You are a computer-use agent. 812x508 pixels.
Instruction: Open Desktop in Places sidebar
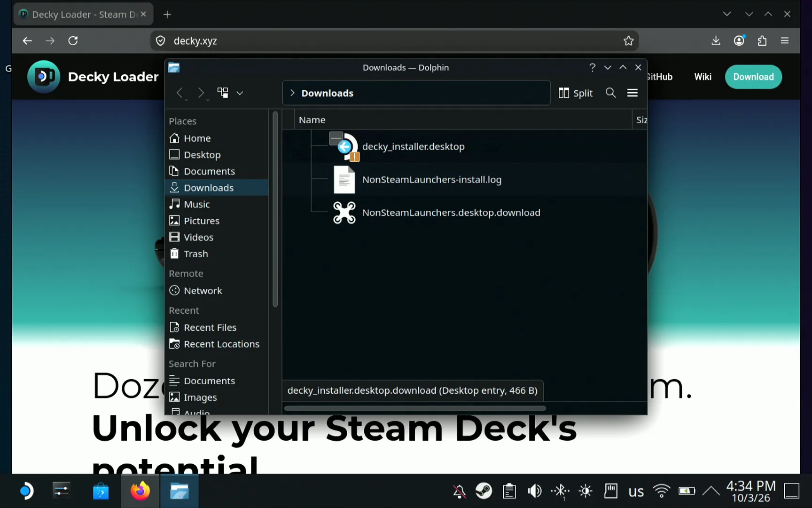point(217,155)
